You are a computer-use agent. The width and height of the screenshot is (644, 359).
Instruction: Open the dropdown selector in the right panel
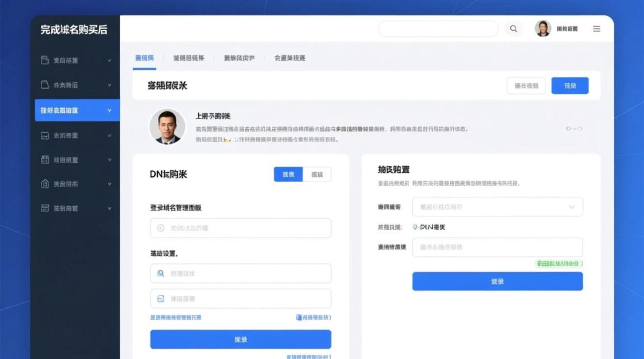click(497, 207)
